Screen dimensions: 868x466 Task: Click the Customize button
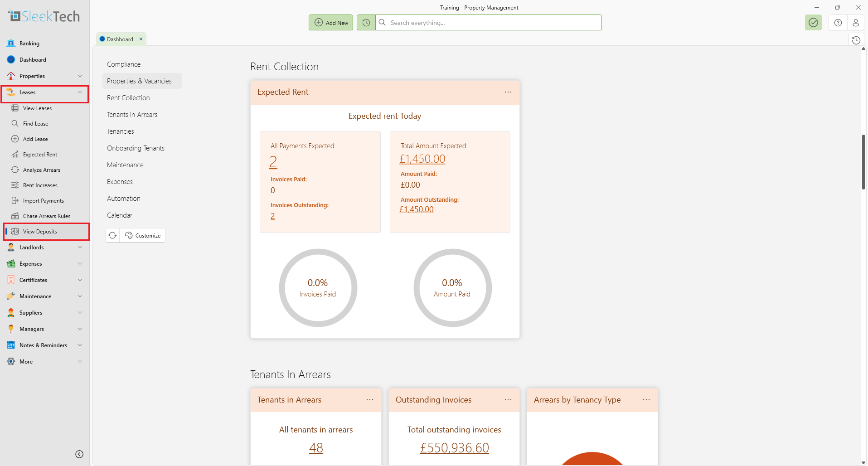pyautogui.click(x=142, y=235)
